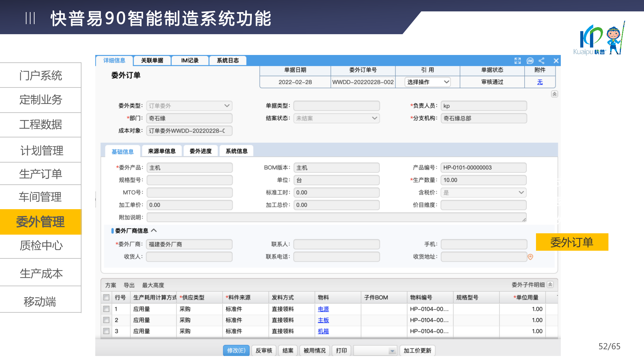Open the 委外进度 tab
Image resolution: width=644 pixels, height=362 pixels.
coord(201,151)
